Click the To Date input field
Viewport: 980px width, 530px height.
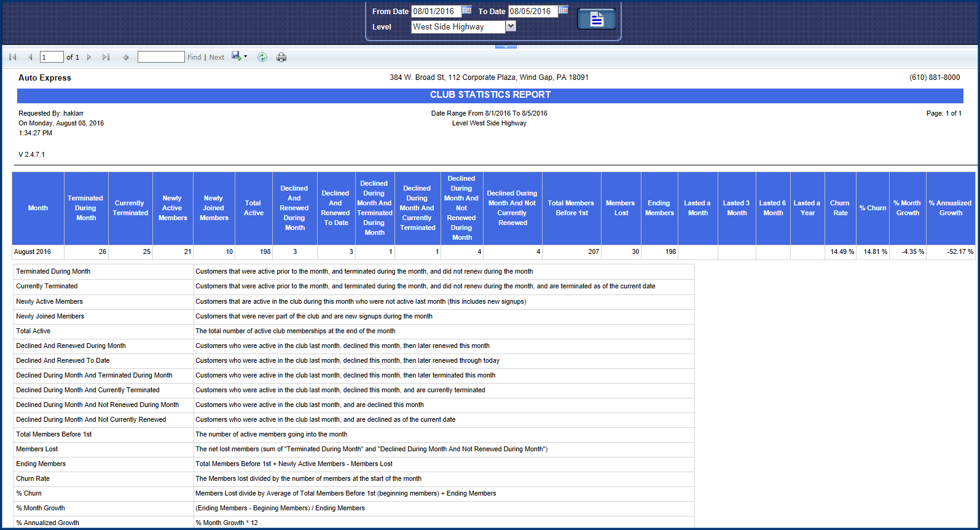click(x=532, y=11)
